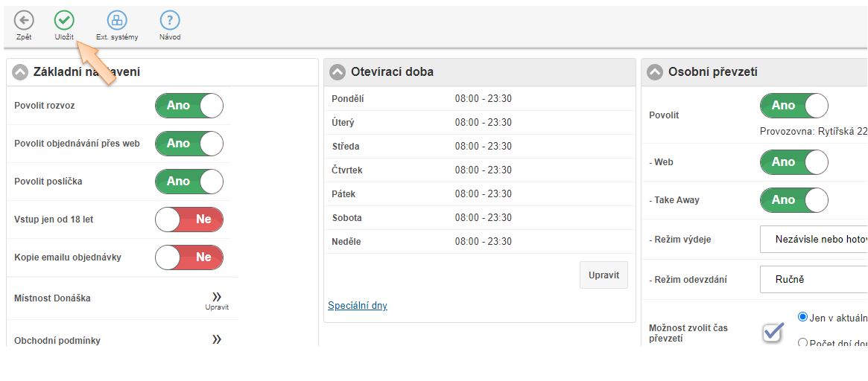868x381 pixels.
Task: Click the Uložit save checkmark icon
Action: coord(64,21)
